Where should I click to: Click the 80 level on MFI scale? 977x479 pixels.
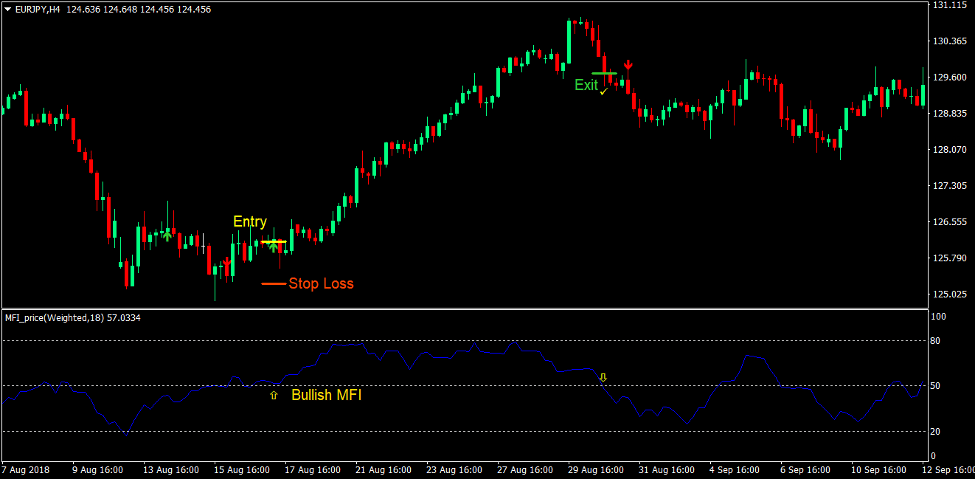point(938,341)
